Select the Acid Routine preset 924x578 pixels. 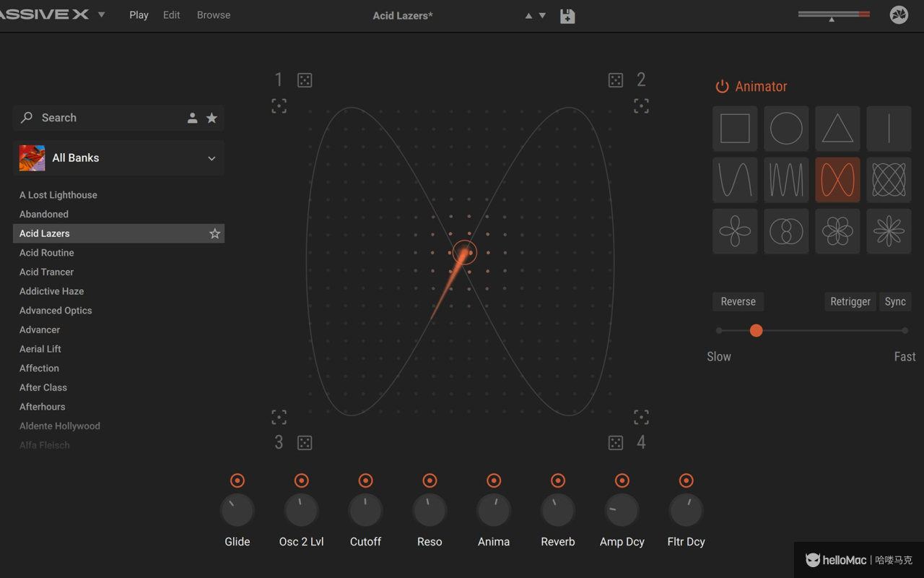coord(118,253)
